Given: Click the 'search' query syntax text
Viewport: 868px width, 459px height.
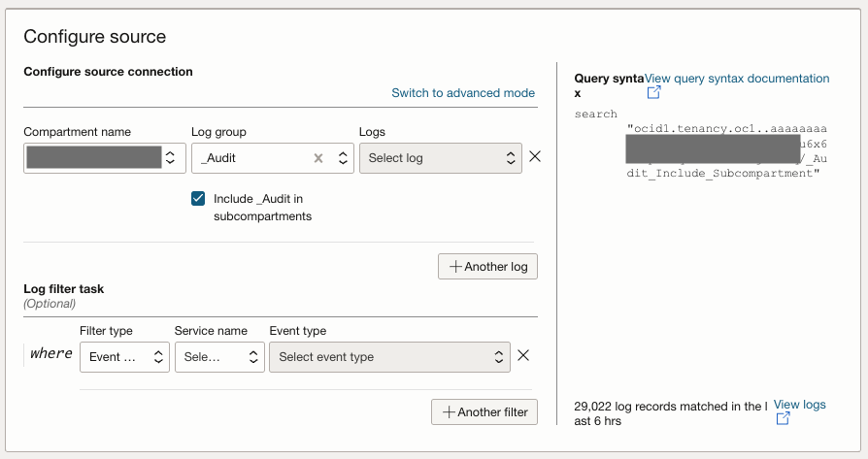Looking at the screenshot, I should tap(595, 114).
